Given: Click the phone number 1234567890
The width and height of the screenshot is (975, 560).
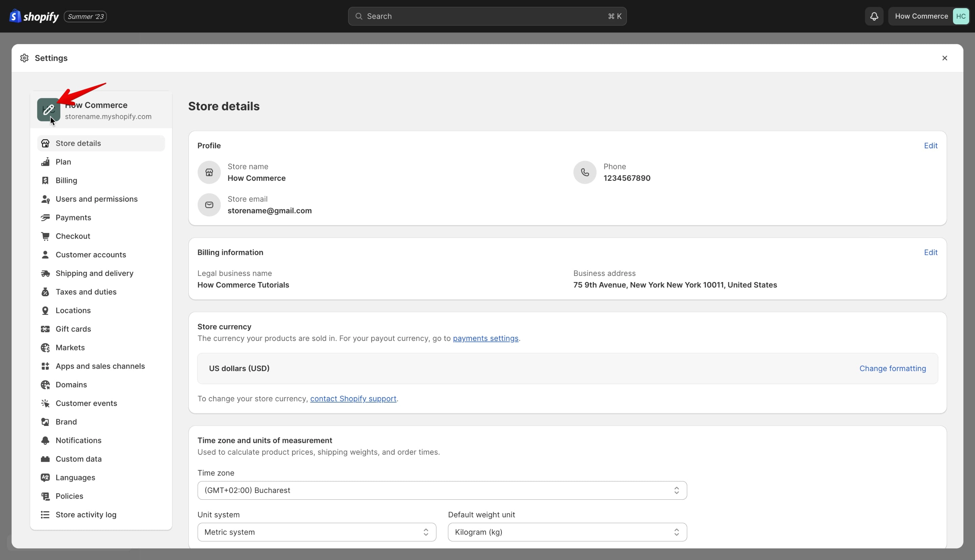Looking at the screenshot, I should tap(627, 178).
